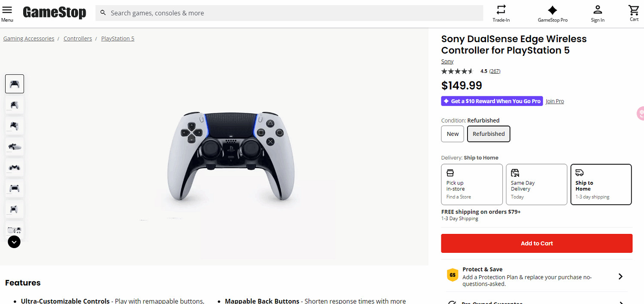Choose Ship to Home delivery option

pos(601,184)
